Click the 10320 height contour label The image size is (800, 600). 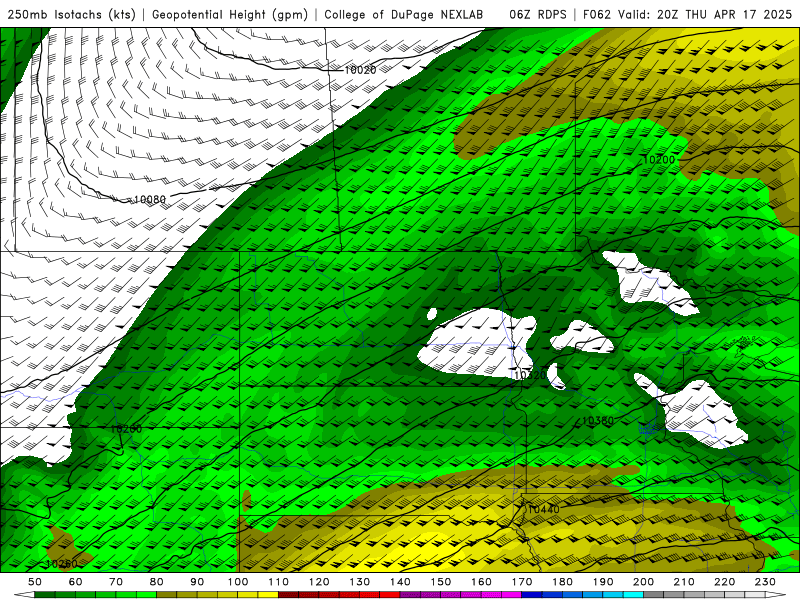[530, 375]
